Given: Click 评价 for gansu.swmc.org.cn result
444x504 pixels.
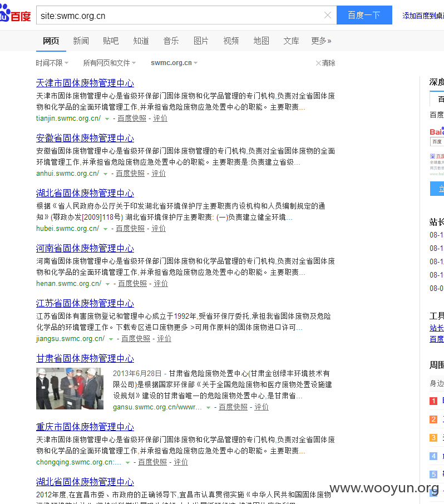Looking at the screenshot, I should 262,407.
